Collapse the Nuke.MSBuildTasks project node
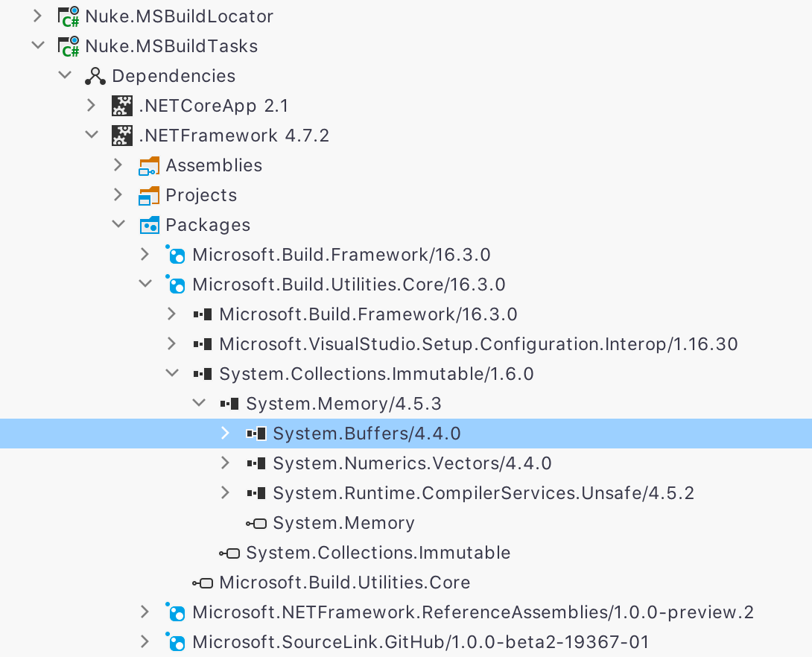This screenshot has height=657, width=812. (x=38, y=45)
